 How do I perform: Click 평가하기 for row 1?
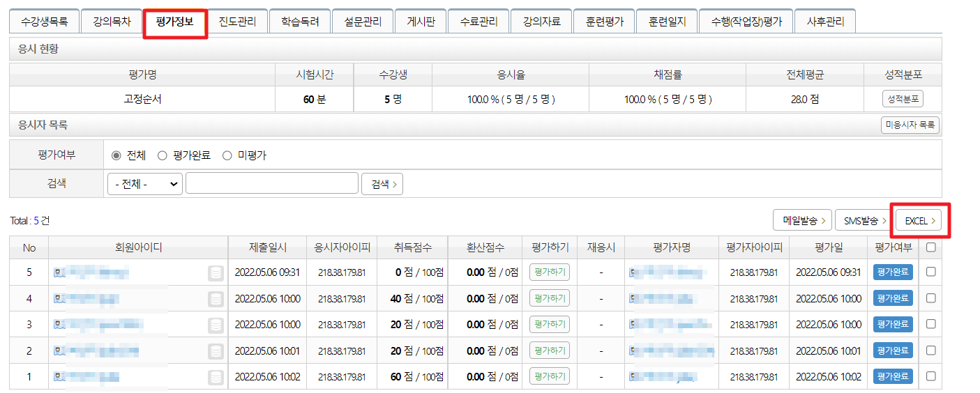(549, 377)
